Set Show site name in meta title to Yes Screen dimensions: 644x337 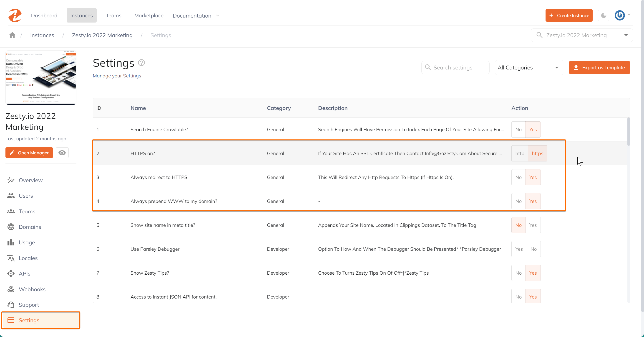point(533,225)
